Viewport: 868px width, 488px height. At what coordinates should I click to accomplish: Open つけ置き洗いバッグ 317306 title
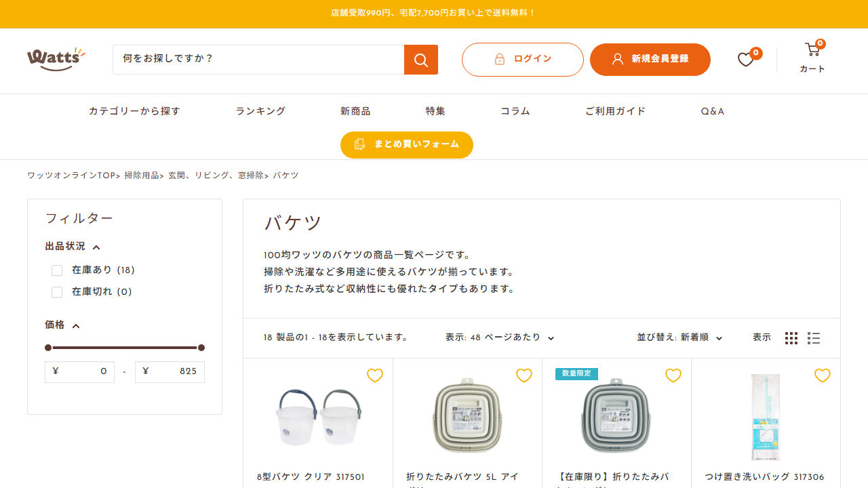point(764,477)
